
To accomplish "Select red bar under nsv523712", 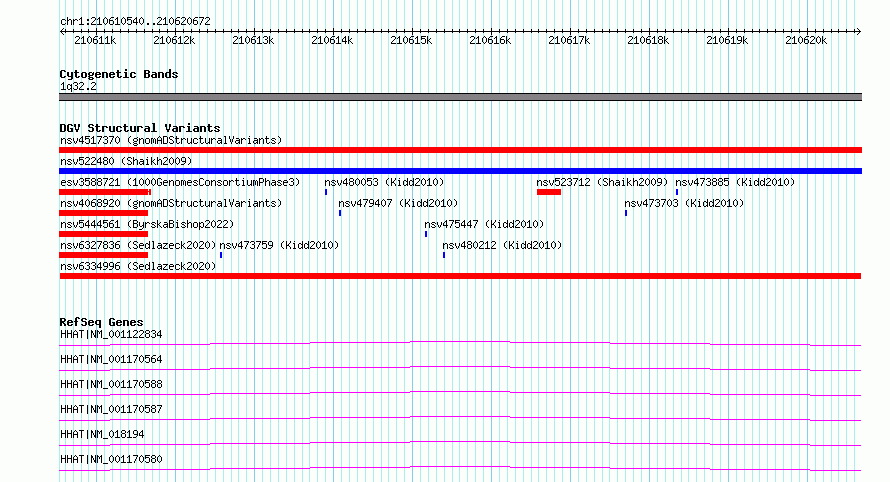I will 549,192.
